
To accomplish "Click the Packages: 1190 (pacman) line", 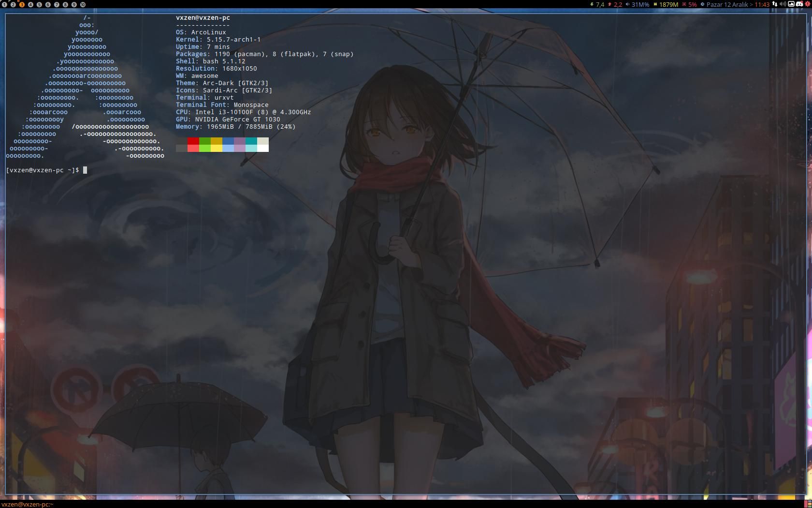I will pos(265,54).
